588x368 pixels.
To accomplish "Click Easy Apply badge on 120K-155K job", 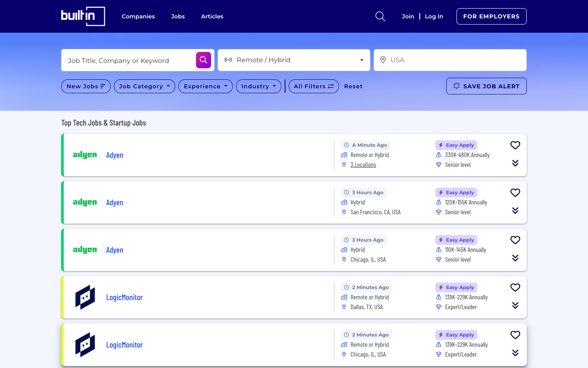I will [456, 193].
